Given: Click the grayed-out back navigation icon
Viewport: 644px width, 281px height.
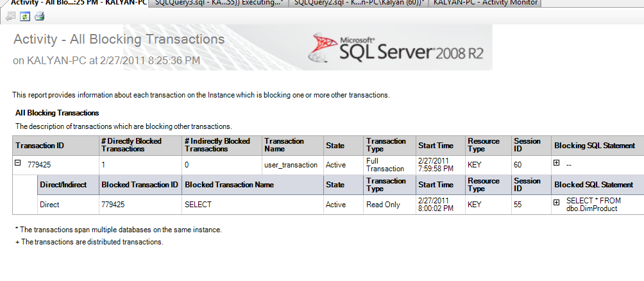Looking at the screenshot, I should 10,16.
